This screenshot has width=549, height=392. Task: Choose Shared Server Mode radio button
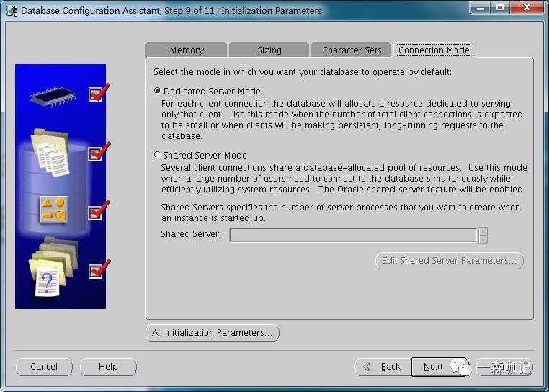[158, 155]
